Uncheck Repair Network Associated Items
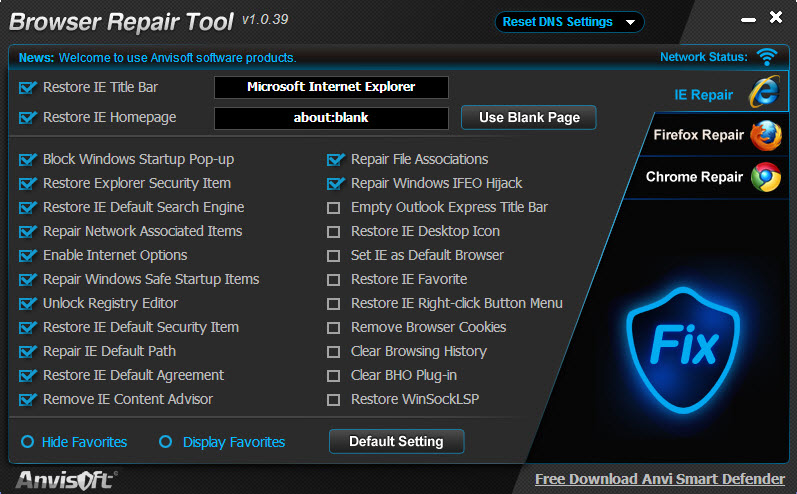The height and width of the screenshot is (494, 797). 27,232
